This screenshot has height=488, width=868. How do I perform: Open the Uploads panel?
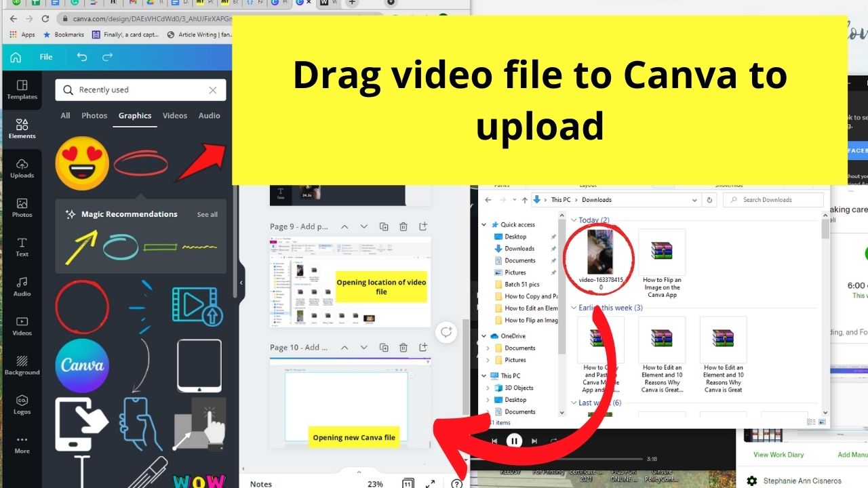click(x=22, y=169)
